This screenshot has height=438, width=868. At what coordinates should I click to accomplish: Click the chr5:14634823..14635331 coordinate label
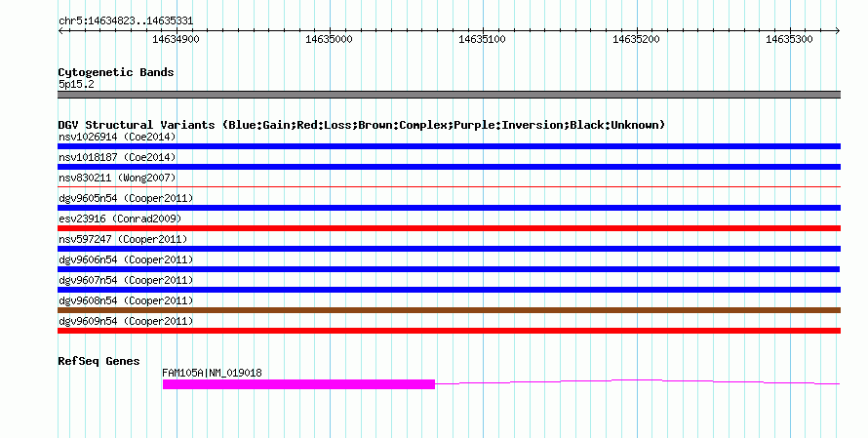126,21
